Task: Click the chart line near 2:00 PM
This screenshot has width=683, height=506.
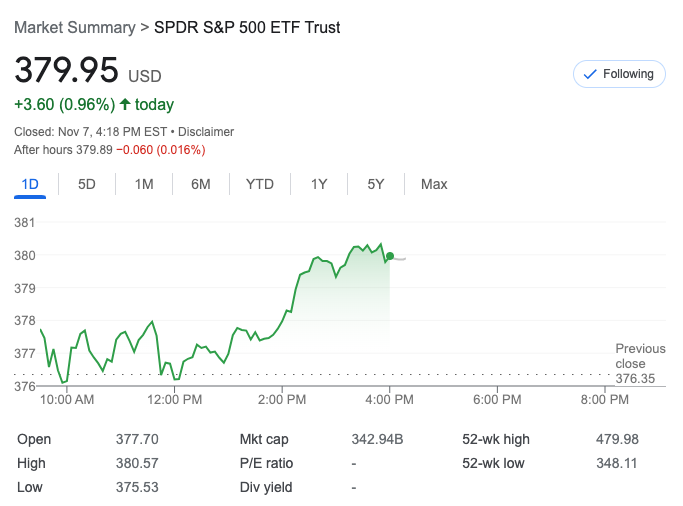Action: pyautogui.click(x=284, y=313)
